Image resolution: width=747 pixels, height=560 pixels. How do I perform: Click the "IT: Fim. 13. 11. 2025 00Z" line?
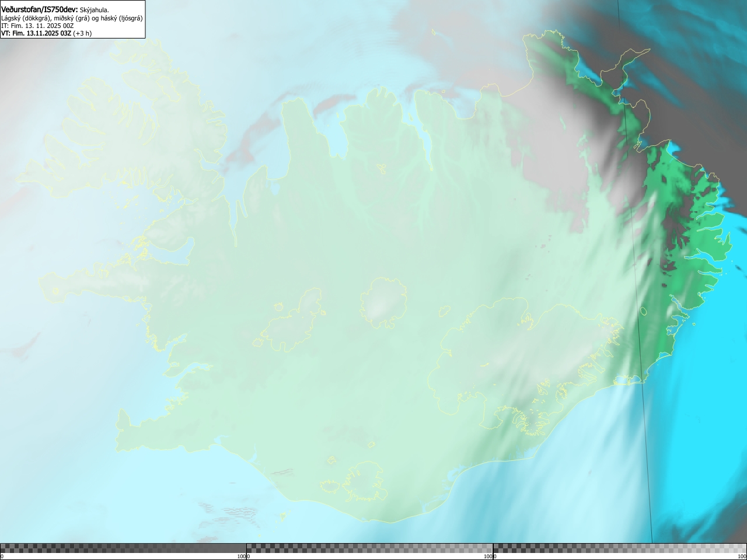click(x=37, y=26)
